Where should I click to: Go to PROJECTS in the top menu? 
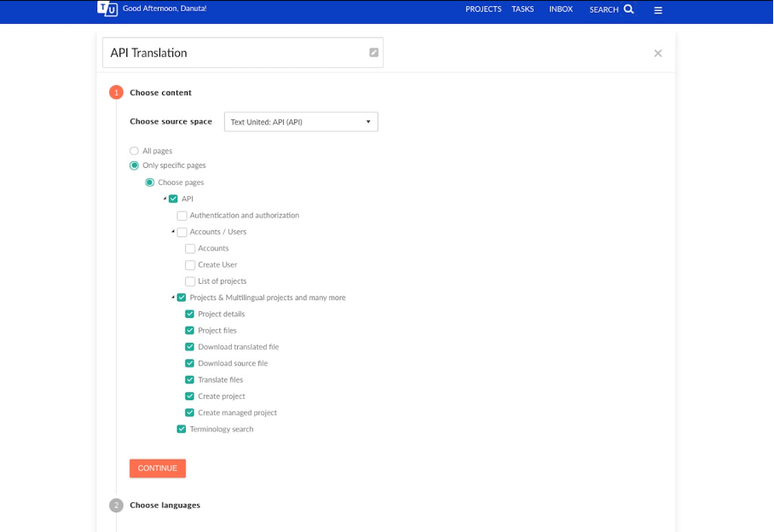point(483,9)
